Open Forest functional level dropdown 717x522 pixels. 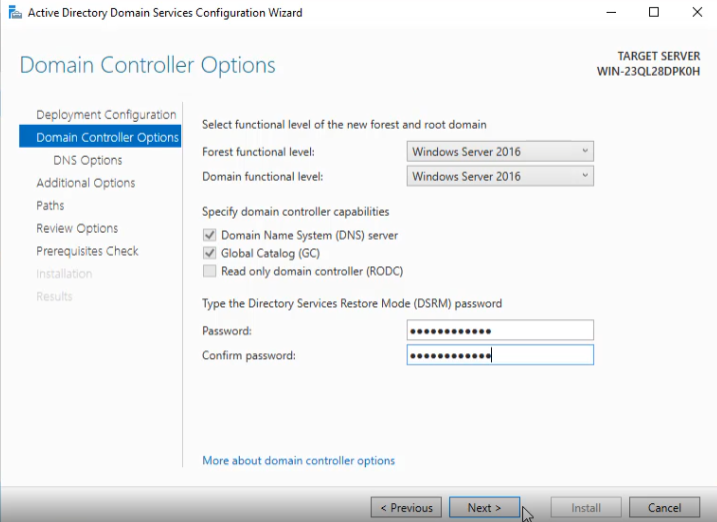(500, 151)
